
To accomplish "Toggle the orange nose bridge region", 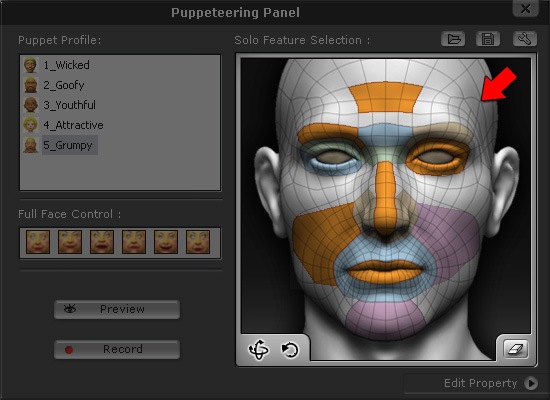I will pos(385,196).
